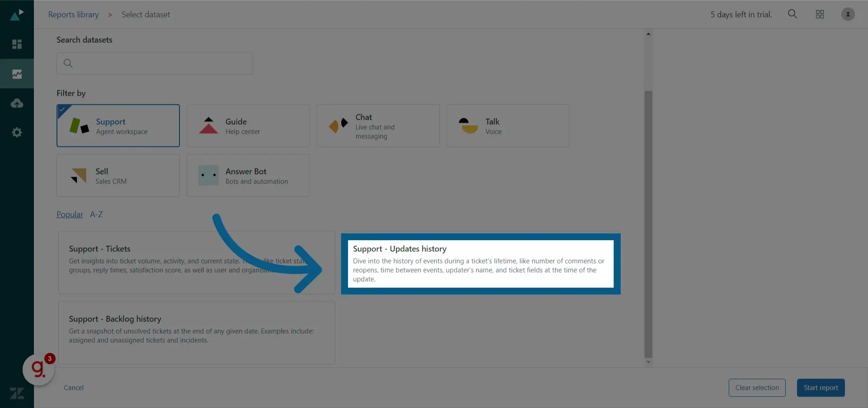Open the Zendesk Explore logo home
Viewport: 868px width, 408px height.
point(17,15)
